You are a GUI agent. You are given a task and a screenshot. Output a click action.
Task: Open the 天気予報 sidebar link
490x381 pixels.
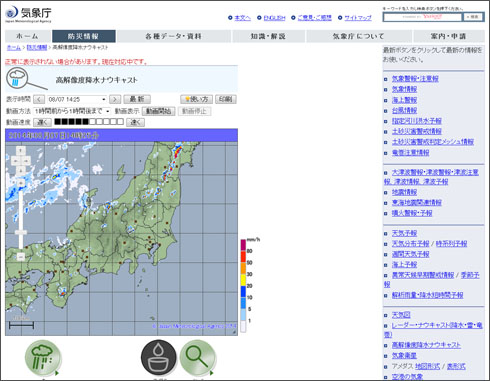coord(404,233)
